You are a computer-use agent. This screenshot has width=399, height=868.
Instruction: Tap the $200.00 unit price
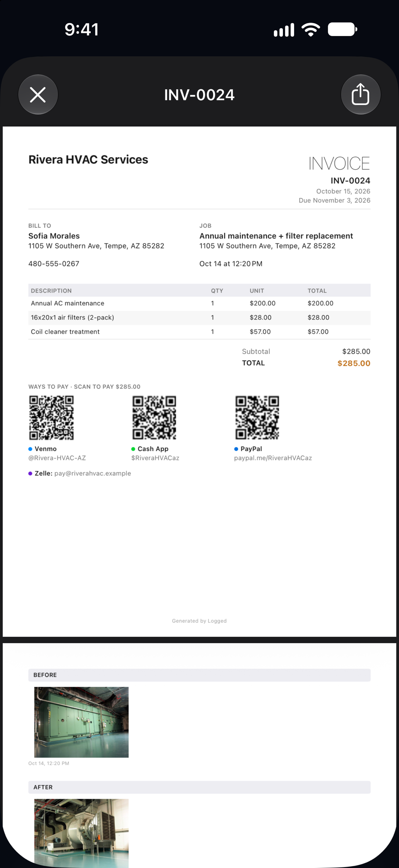pos(263,303)
